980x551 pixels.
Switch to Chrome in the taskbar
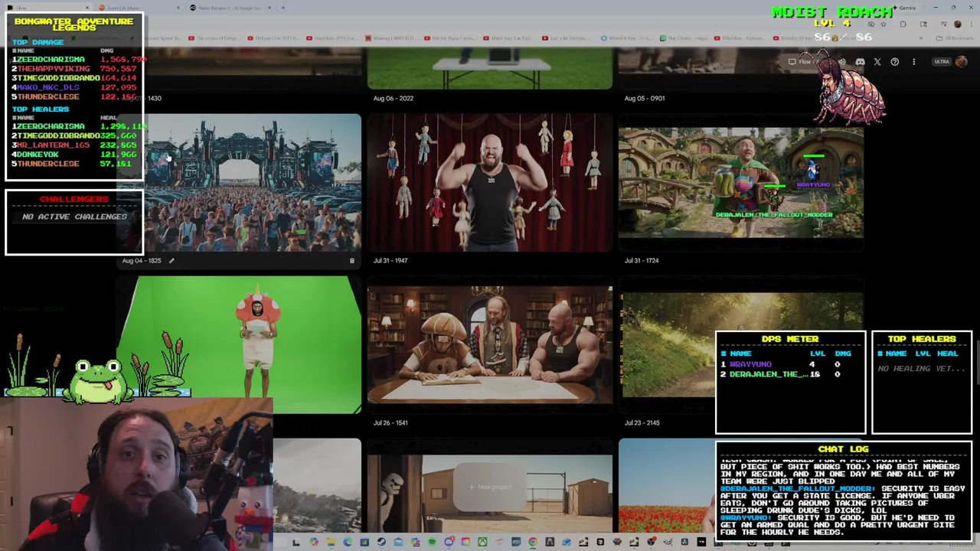coord(533,543)
